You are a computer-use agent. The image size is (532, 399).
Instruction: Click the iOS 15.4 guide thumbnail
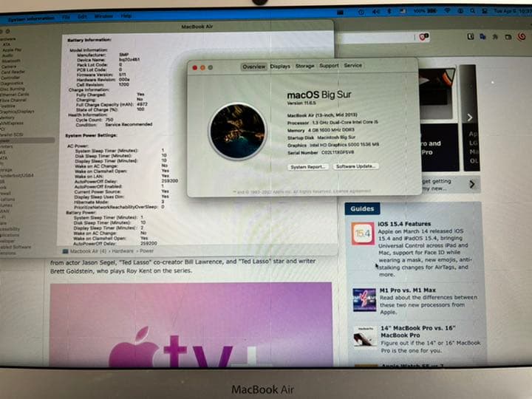pos(363,233)
